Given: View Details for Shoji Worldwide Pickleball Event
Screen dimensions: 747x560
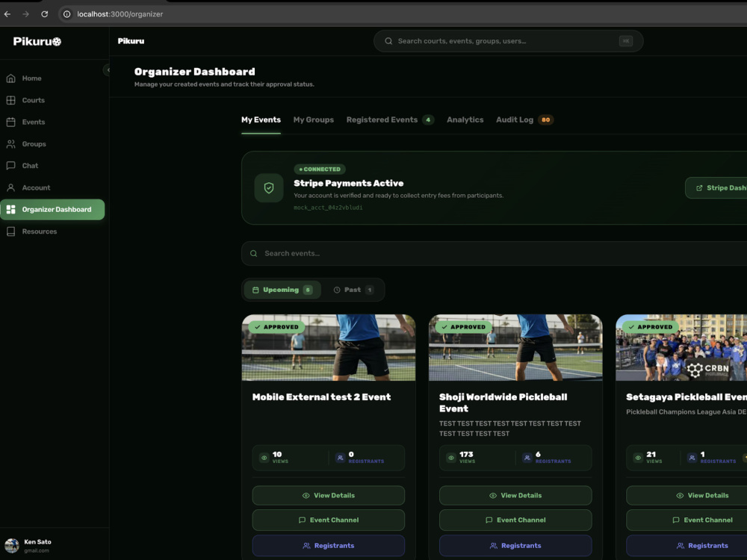Looking at the screenshot, I should click(515, 495).
